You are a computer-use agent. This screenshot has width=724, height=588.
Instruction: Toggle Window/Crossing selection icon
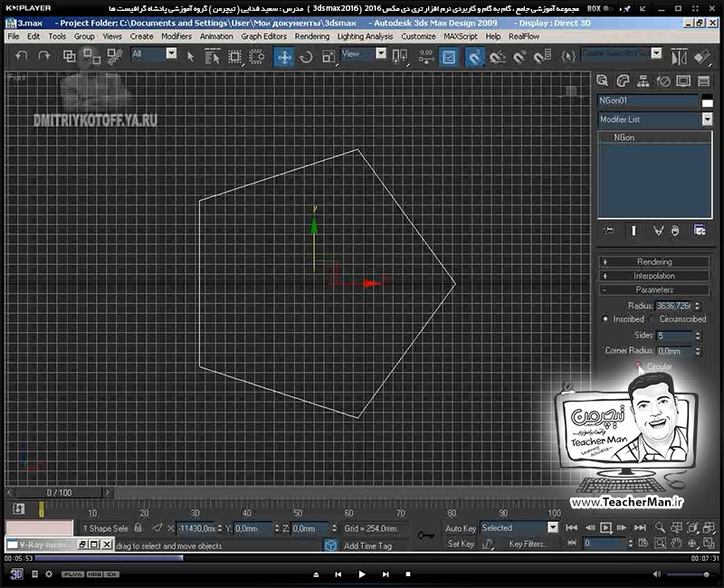257,57
